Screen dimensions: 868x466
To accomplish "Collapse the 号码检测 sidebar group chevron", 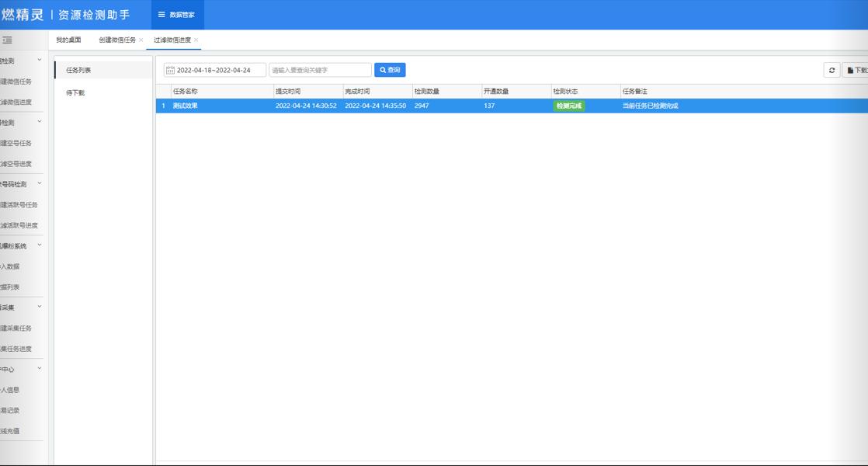I will point(40,184).
